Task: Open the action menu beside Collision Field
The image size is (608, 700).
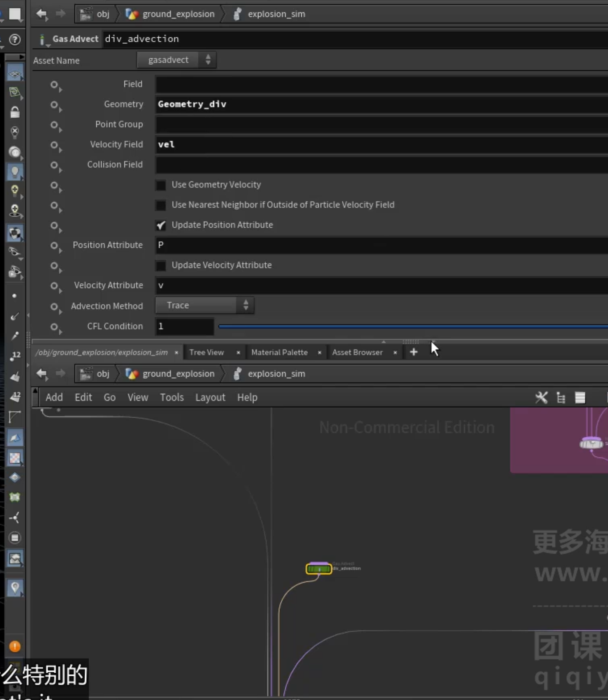Action: point(56,166)
